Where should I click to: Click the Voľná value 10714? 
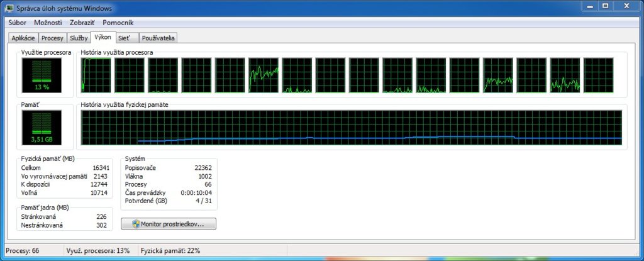[98, 192]
